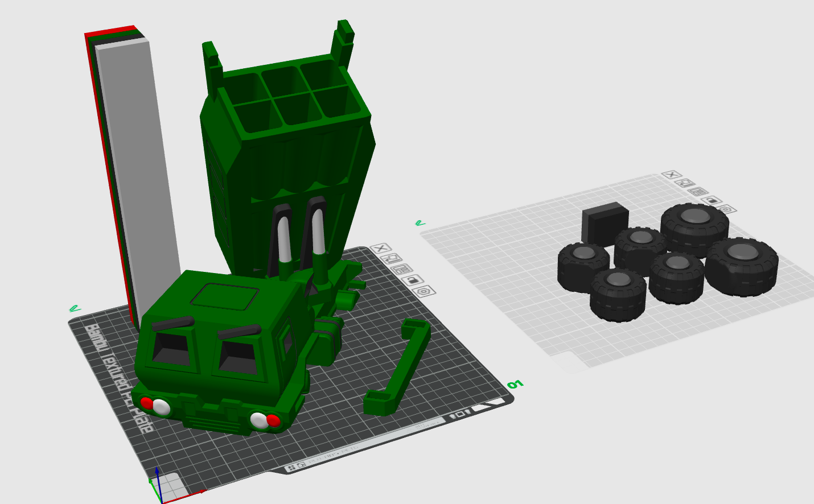Viewport: 814px width, 504px height.
Task: Remove all objects on the tire plate
Action: pos(672,175)
